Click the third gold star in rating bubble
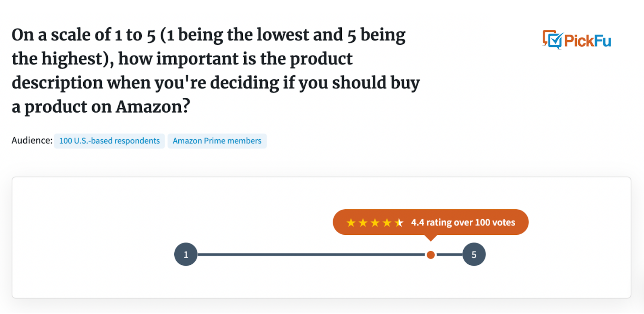The width and height of the screenshot is (644, 314). pos(375,223)
